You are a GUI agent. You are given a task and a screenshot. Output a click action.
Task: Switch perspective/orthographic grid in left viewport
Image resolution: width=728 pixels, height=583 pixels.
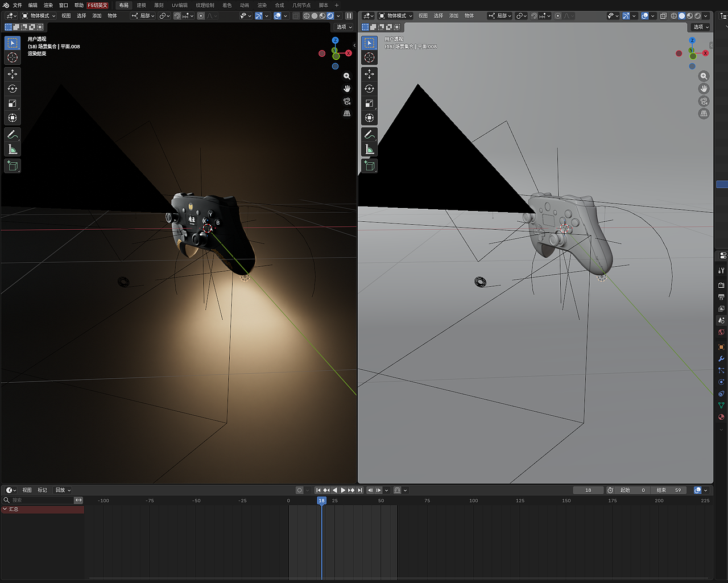pos(347,114)
